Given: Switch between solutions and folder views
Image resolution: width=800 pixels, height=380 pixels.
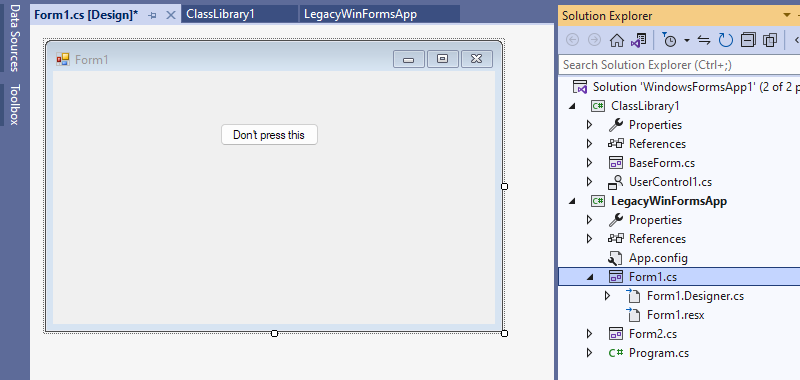Looking at the screenshot, I should 638,40.
